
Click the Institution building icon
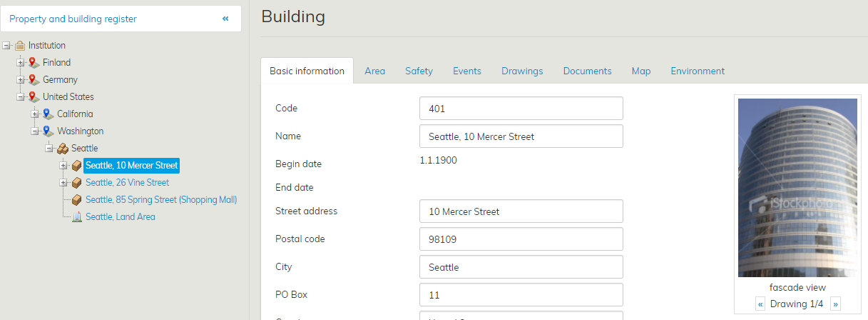click(x=20, y=46)
